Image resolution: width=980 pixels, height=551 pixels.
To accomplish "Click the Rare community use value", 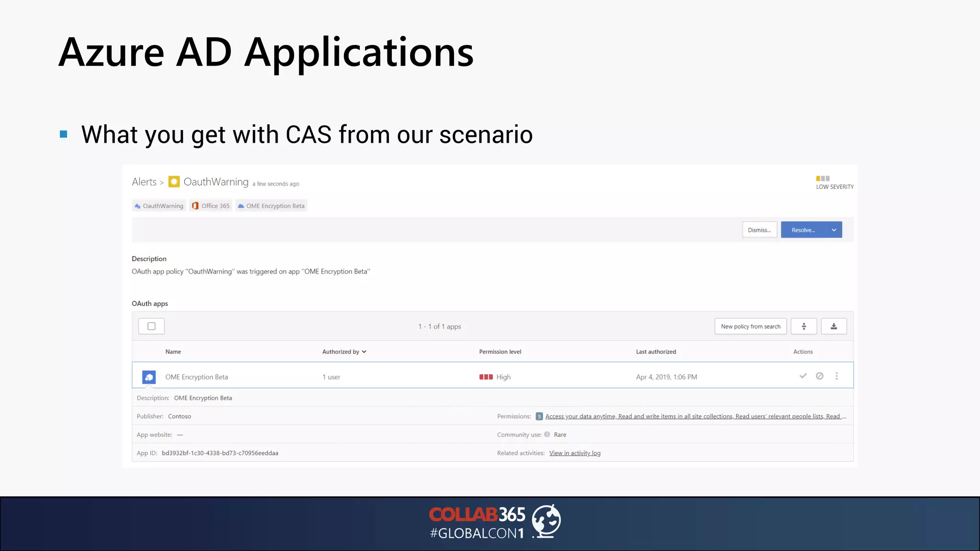I will (x=560, y=434).
